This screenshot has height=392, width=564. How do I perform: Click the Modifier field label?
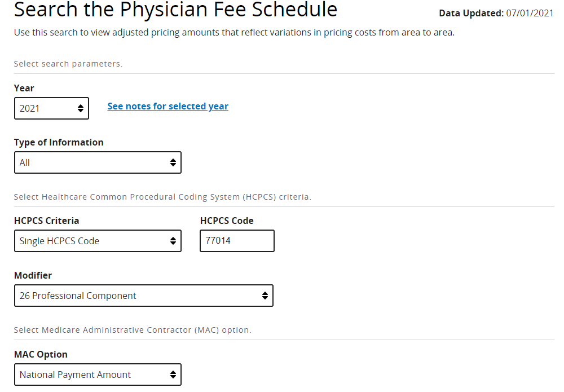pos(33,275)
